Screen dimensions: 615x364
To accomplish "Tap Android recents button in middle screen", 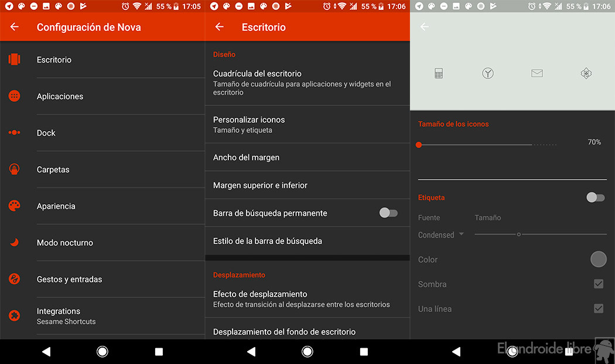I will (364, 352).
